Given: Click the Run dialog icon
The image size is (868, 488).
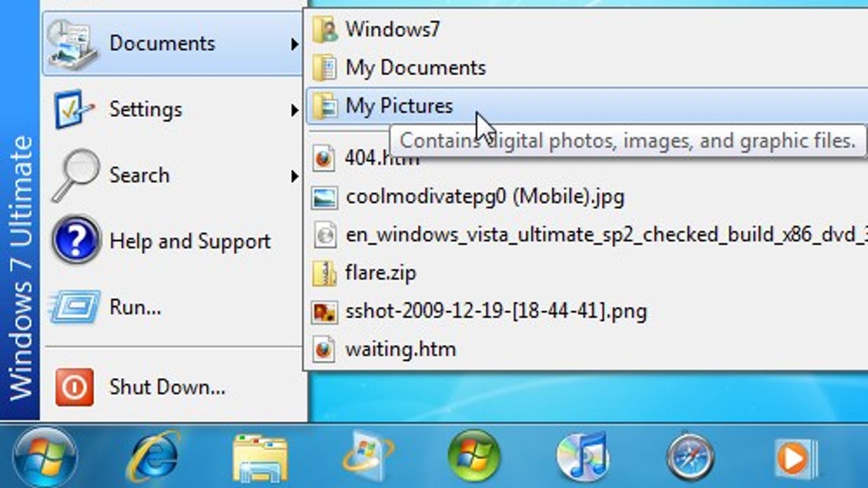Looking at the screenshot, I should pos(75,306).
